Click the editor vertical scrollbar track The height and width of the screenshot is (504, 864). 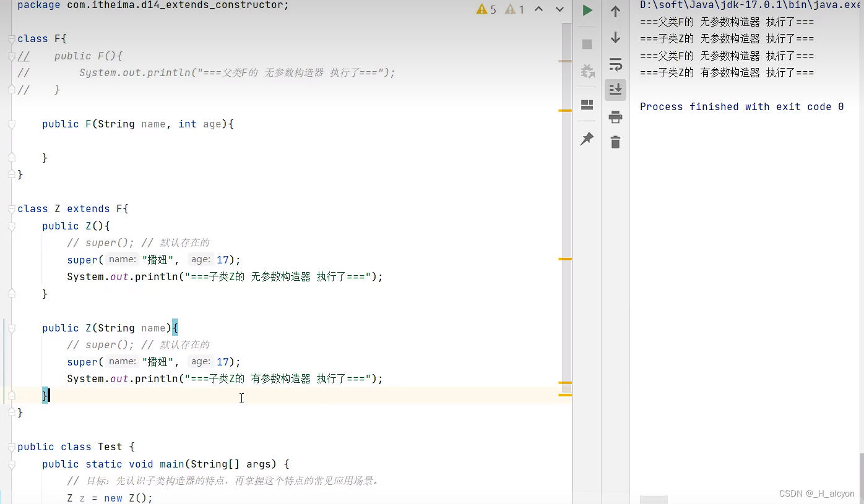[567, 208]
